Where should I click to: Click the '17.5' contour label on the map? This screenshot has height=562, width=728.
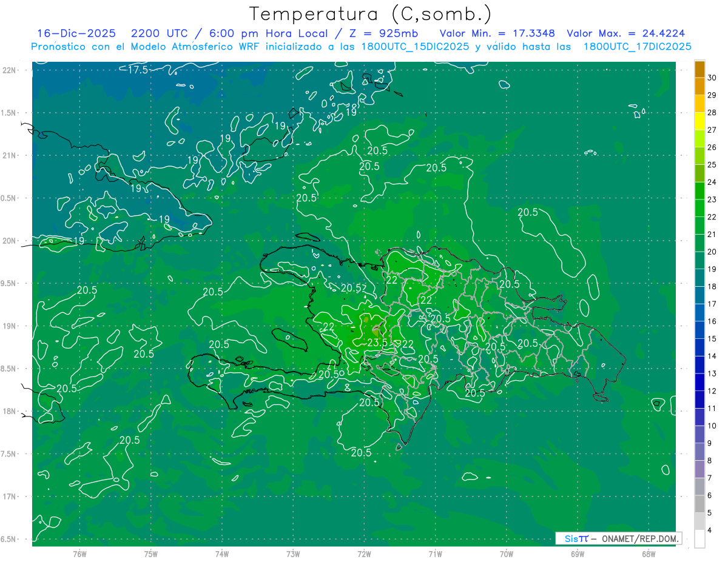coord(138,70)
